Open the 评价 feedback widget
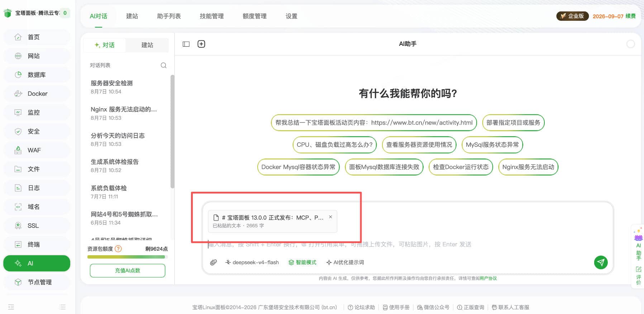 coord(638,276)
